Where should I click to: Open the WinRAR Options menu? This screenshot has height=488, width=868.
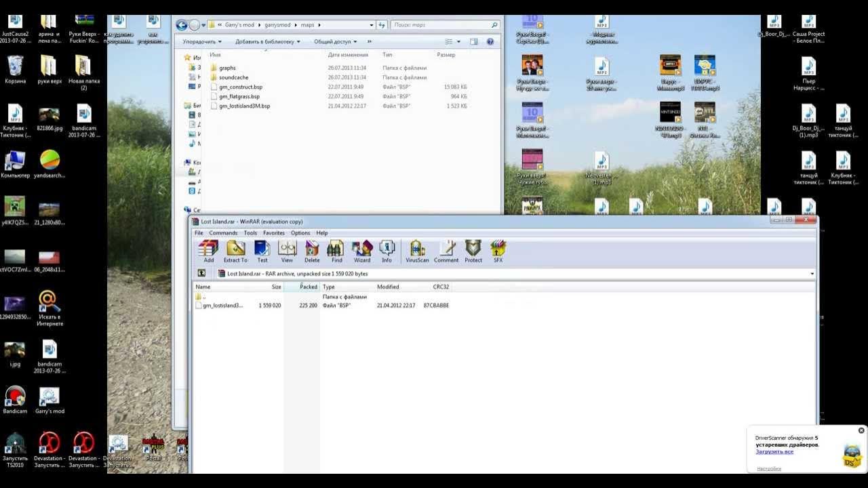(x=300, y=233)
